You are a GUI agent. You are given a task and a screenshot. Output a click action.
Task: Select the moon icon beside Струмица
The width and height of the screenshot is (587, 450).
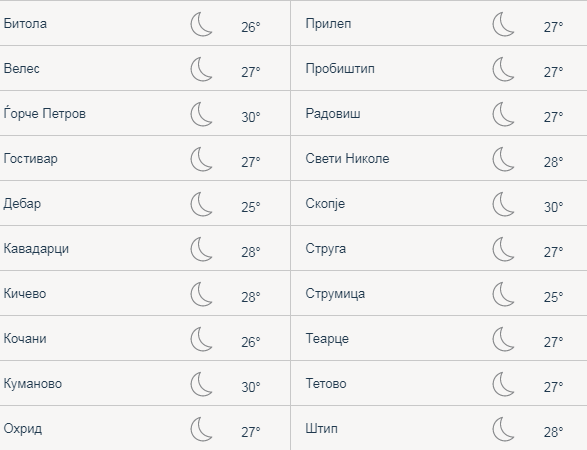(504, 294)
